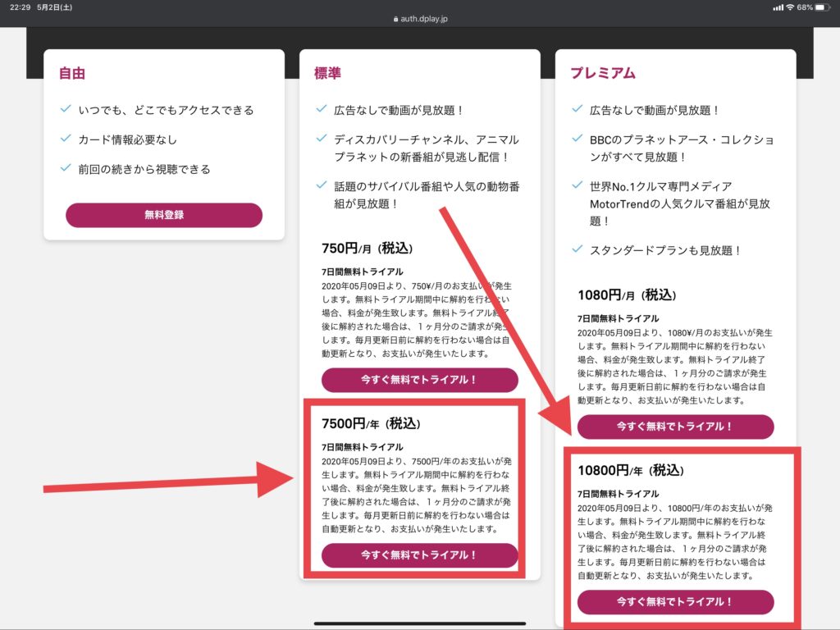Tap checkmark beside スタンダードプランも見放題
The width and height of the screenshot is (840, 630).
tap(577, 249)
